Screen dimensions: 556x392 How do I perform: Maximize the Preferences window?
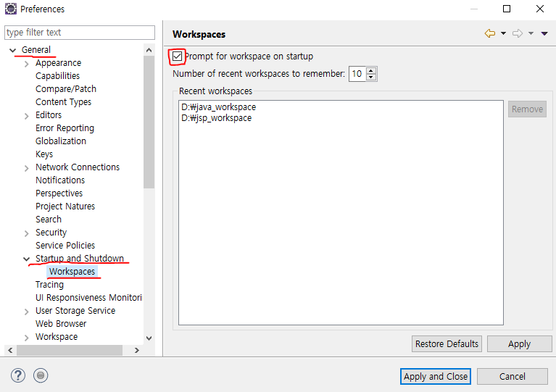click(x=507, y=9)
